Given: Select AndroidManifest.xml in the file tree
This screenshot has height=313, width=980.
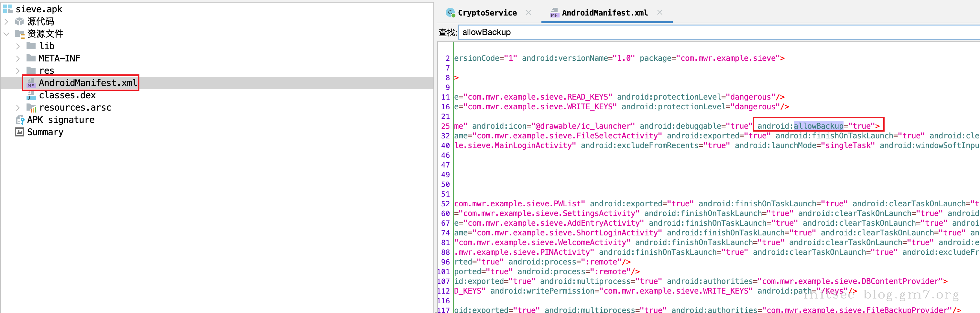Looking at the screenshot, I should [88, 83].
